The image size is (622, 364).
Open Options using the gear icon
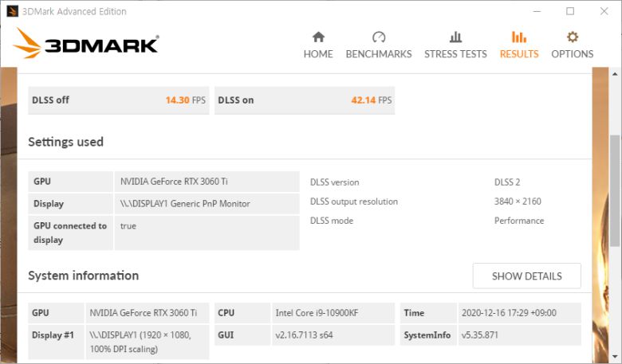(x=572, y=37)
